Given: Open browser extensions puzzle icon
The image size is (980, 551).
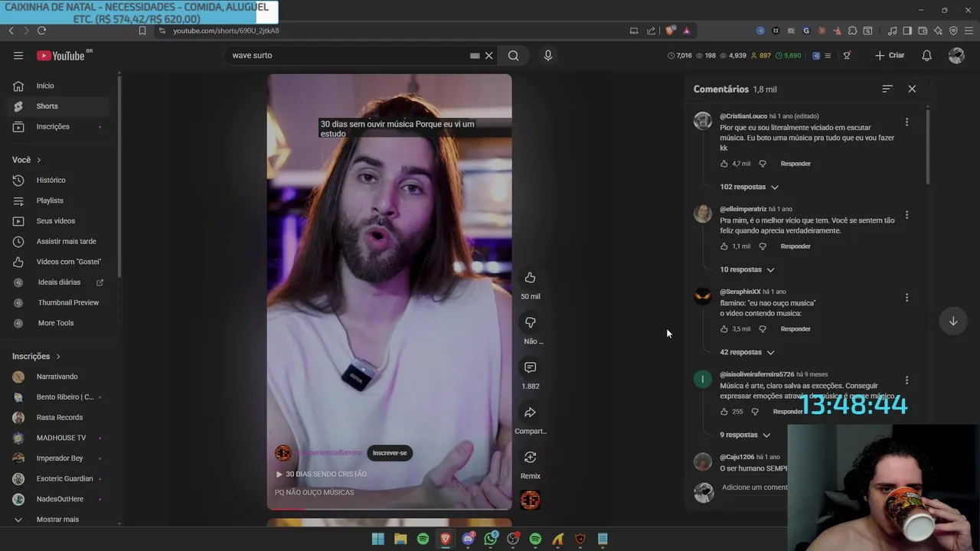Looking at the screenshot, I should click(852, 31).
